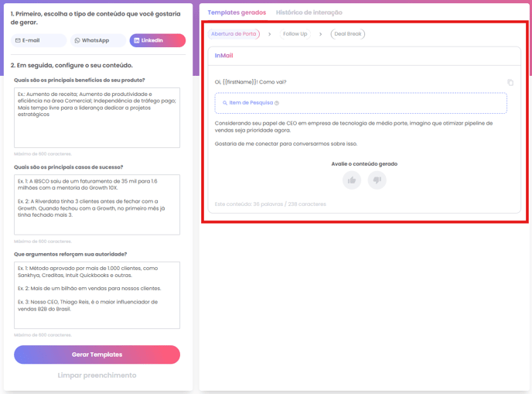Click the thumbs down rating icon
The image size is (532, 394).
[x=377, y=180]
